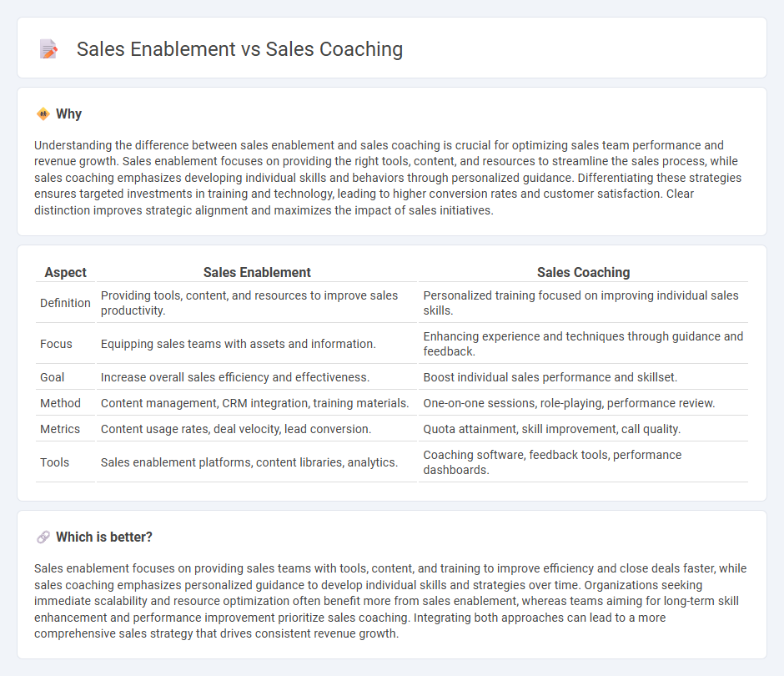Click cell 'Boost individual sales performance and skillset'
Image resolution: width=784 pixels, height=676 pixels.
583,377
